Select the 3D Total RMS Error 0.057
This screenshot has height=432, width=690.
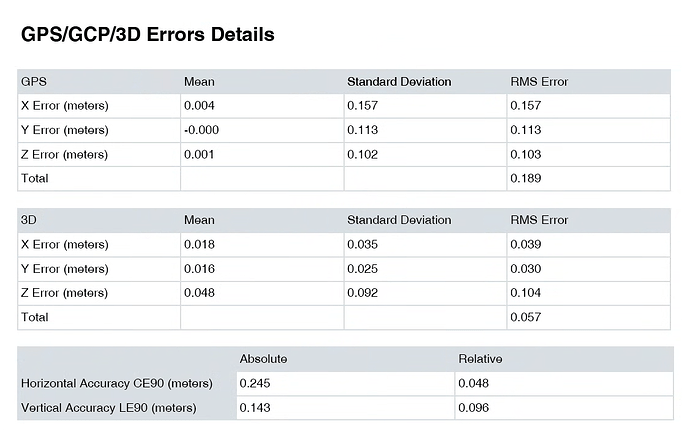[525, 317]
